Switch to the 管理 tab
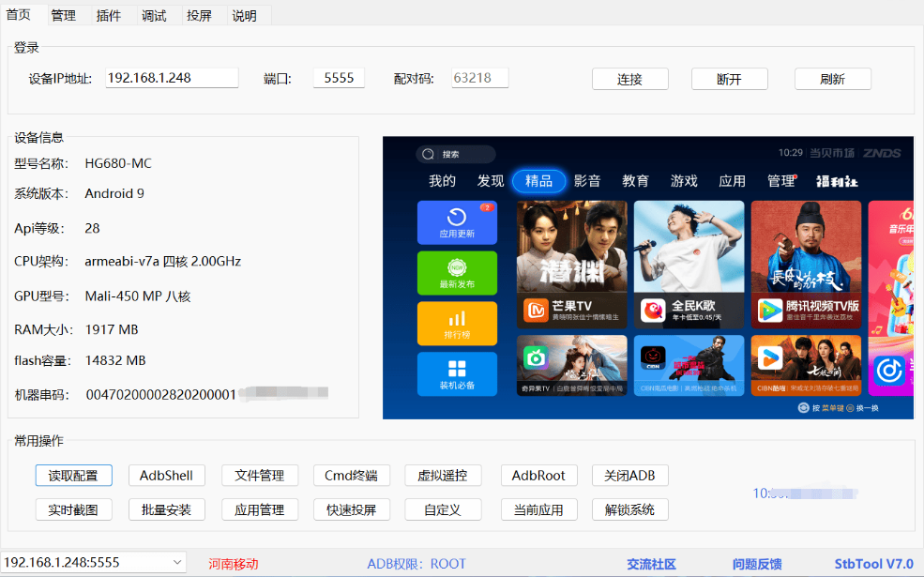Image resolution: width=924 pixels, height=577 pixels. 63,15
